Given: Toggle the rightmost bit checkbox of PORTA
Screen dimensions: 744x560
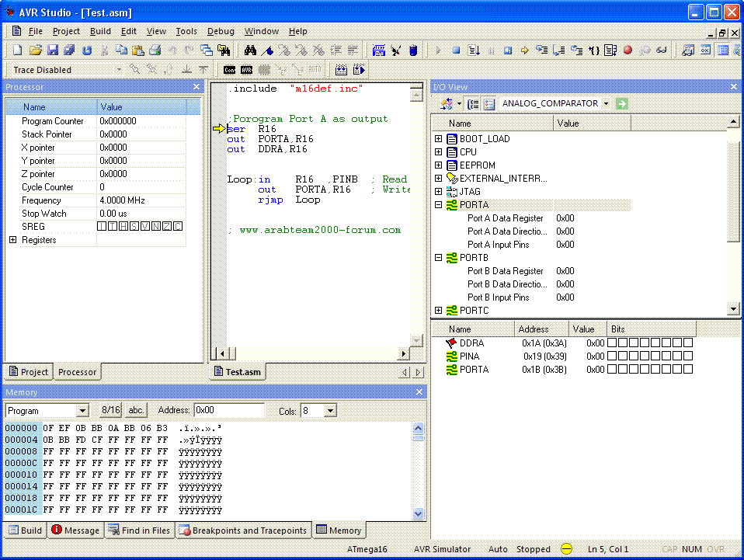Looking at the screenshot, I should tap(688, 369).
